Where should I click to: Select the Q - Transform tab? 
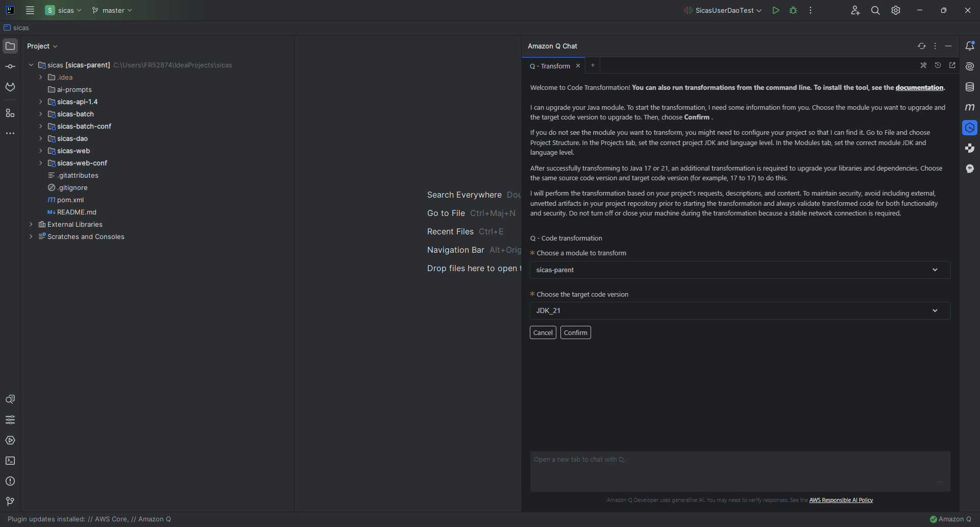pyautogui.click(x=550, y=66)
